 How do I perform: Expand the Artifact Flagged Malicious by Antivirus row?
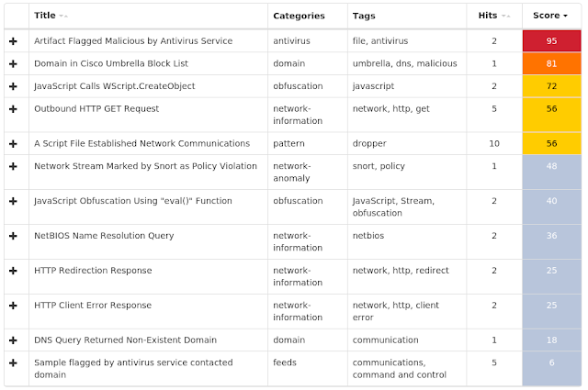point(13,41)
